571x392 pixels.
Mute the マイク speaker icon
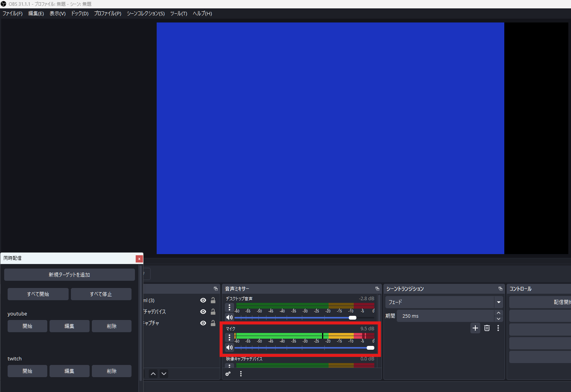(x=229, y=347)
